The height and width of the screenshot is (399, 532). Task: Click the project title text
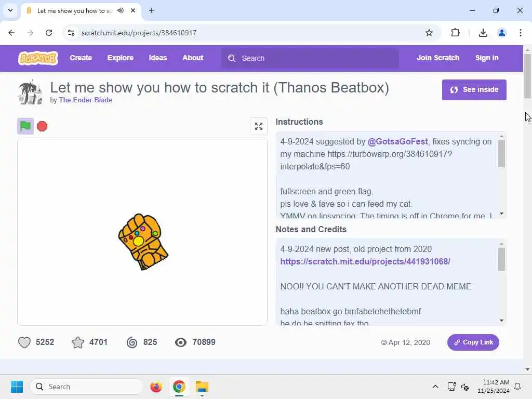pyautogui.click(x=220, y=88)
